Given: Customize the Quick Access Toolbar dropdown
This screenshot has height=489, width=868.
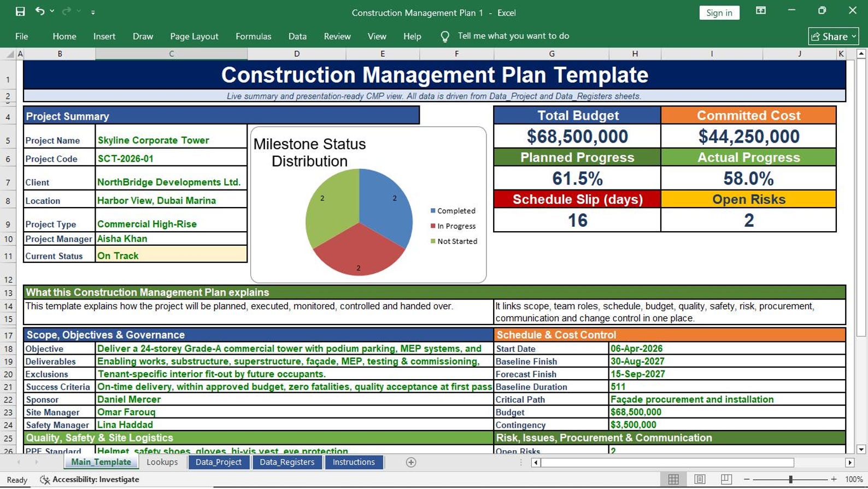Looking at the screenshot, I should pos(93,11).
